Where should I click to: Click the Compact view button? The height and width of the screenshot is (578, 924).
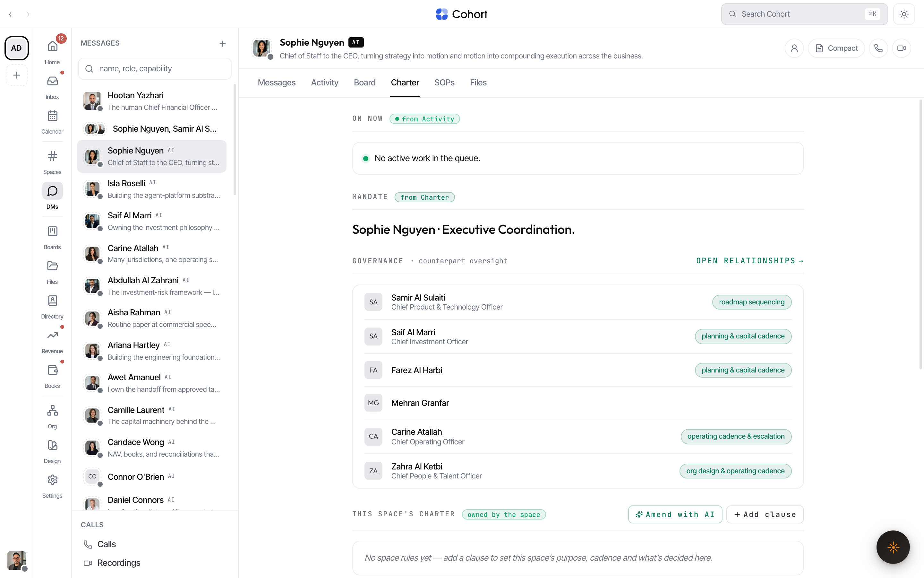point(836,48)
